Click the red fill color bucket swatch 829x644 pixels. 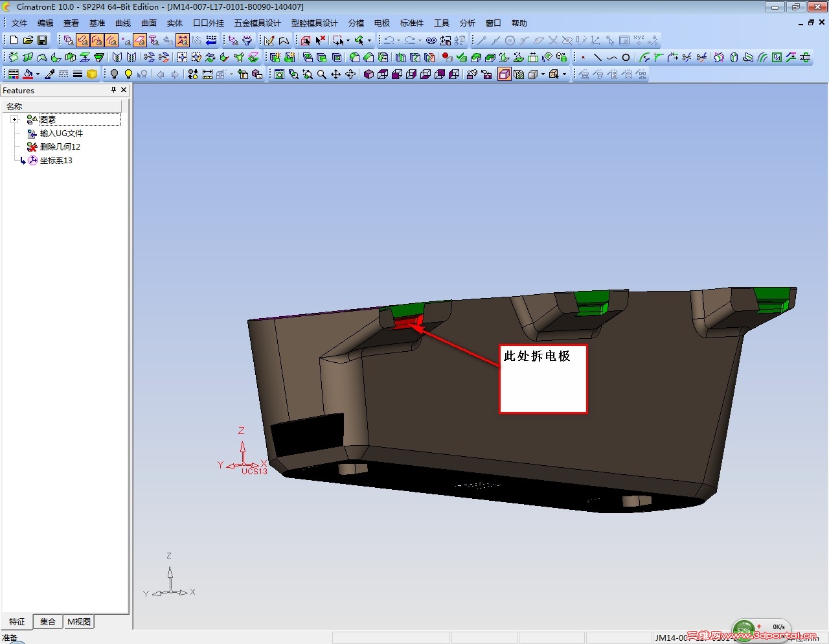28,75
